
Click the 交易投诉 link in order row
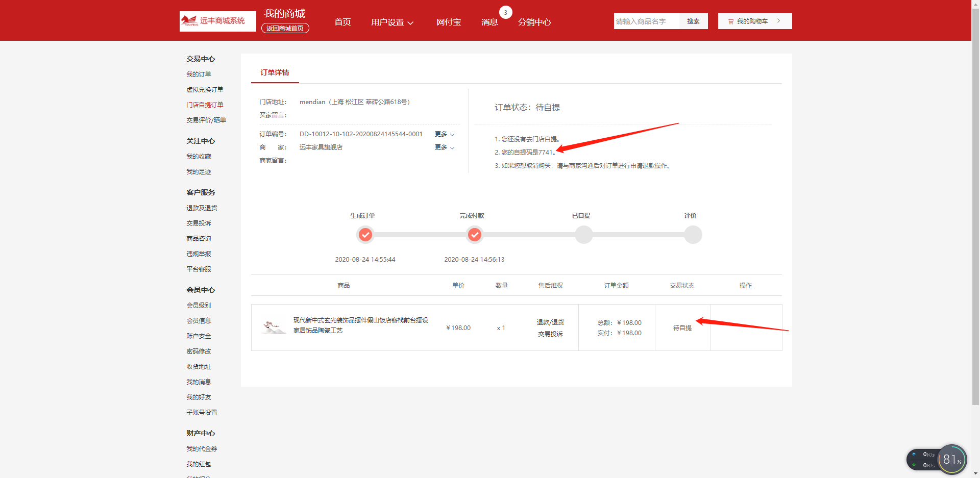(x=550, y=334)
